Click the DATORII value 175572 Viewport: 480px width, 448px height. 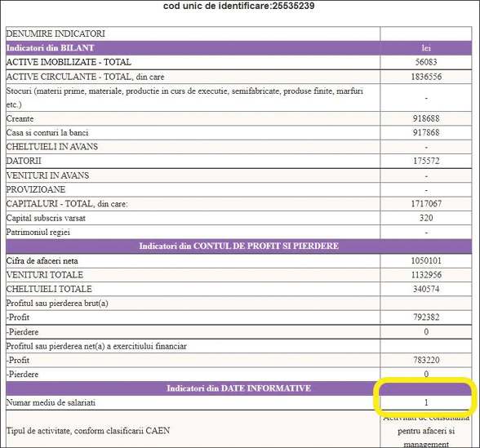[426, 161]
